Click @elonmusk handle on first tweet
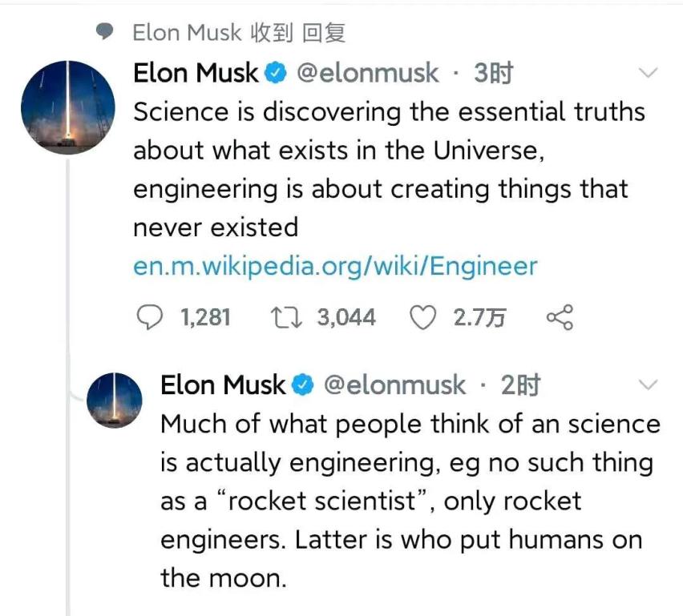The image size is (683, 616). tap(367, 73)
